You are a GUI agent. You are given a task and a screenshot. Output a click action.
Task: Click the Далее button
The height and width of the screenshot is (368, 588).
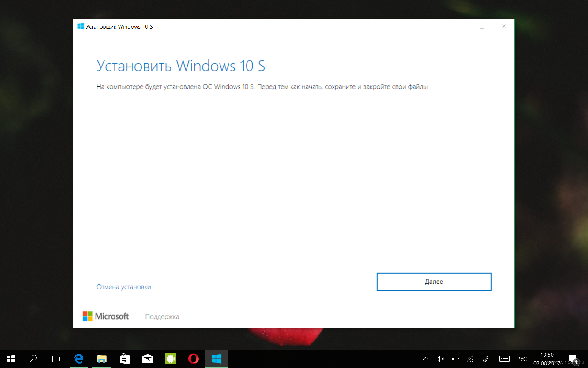tap(434, 282)
